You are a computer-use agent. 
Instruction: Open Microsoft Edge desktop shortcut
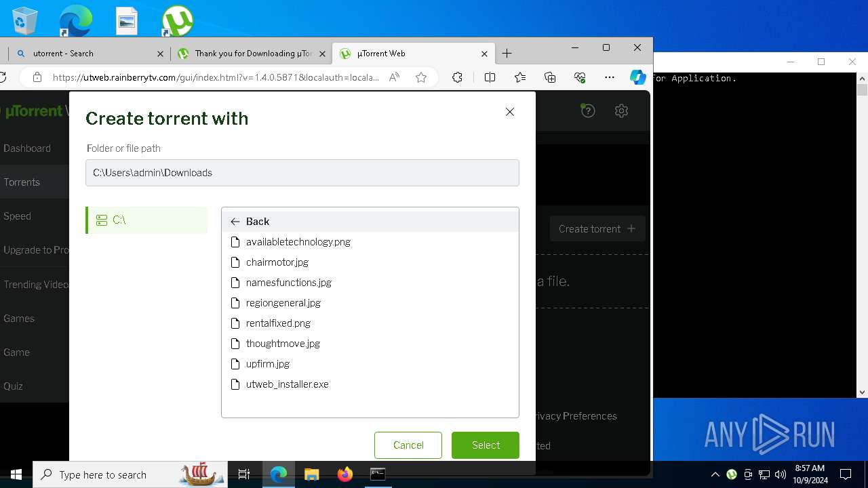coord(75,21)
